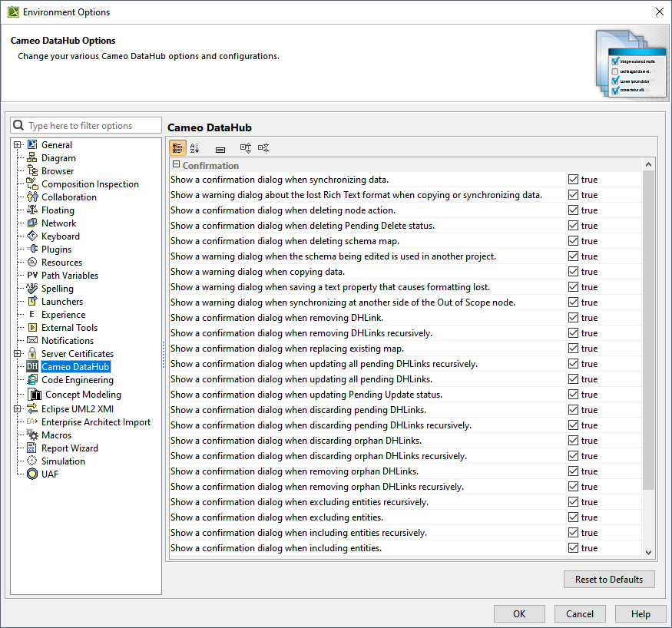Click scrollbar down arrow in options list

(x=648, y=553)
